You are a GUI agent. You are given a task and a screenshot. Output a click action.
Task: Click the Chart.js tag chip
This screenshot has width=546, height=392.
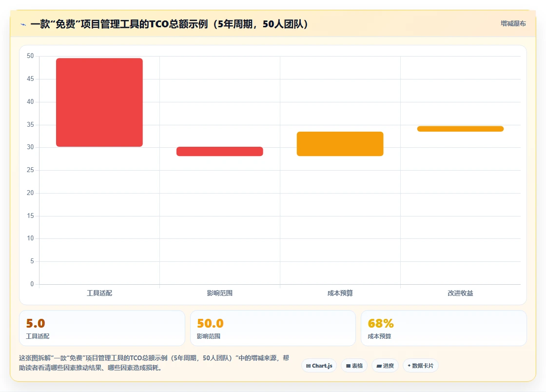(x=319, y=366)
